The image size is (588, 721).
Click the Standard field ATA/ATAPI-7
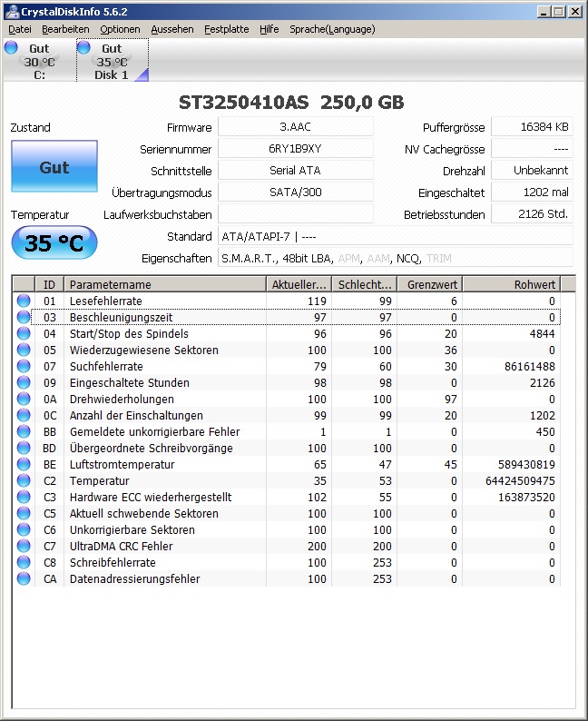tap(396, 236)
